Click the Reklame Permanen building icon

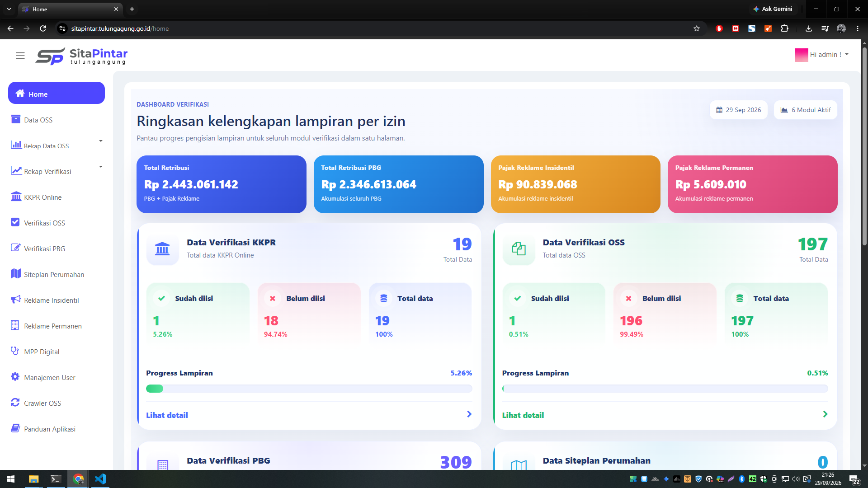(15, 325)
